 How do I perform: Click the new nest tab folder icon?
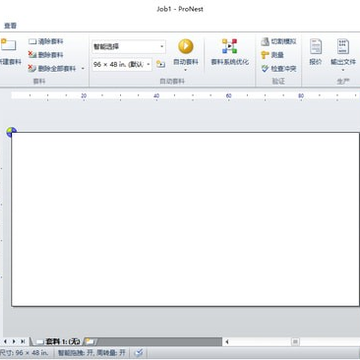tap(90, 341)
